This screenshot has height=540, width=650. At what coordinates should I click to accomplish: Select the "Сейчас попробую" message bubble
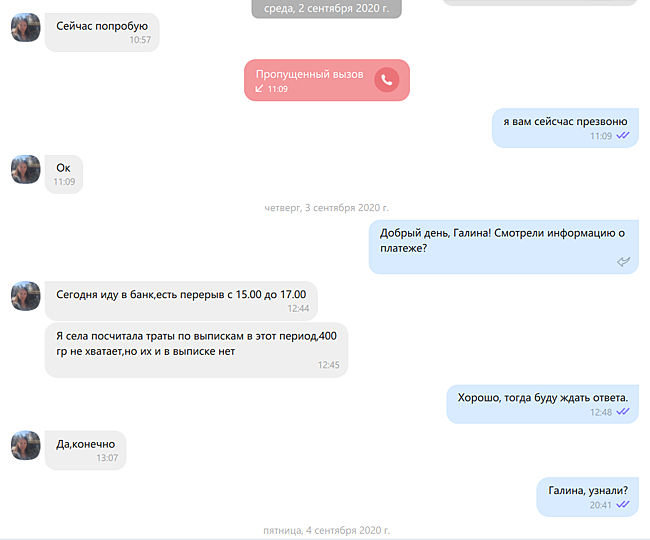(102, 32)
